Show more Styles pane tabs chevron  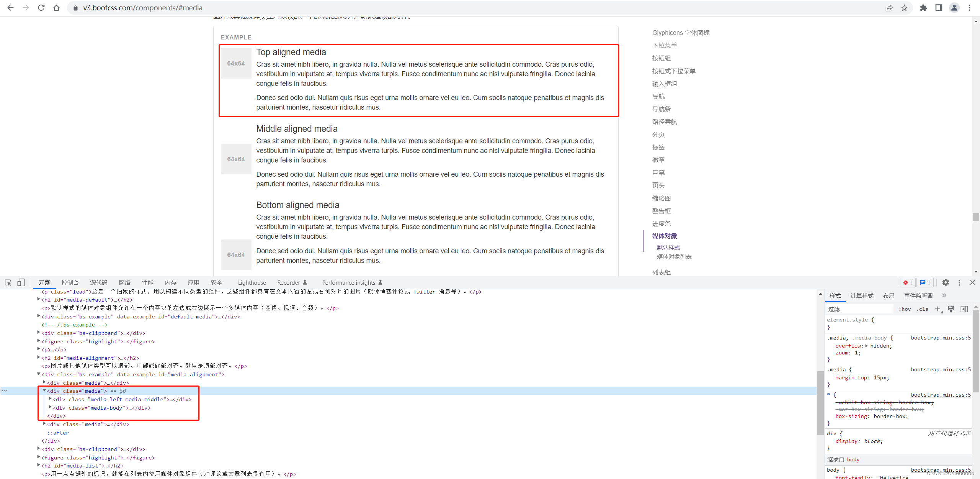point(944,295)
